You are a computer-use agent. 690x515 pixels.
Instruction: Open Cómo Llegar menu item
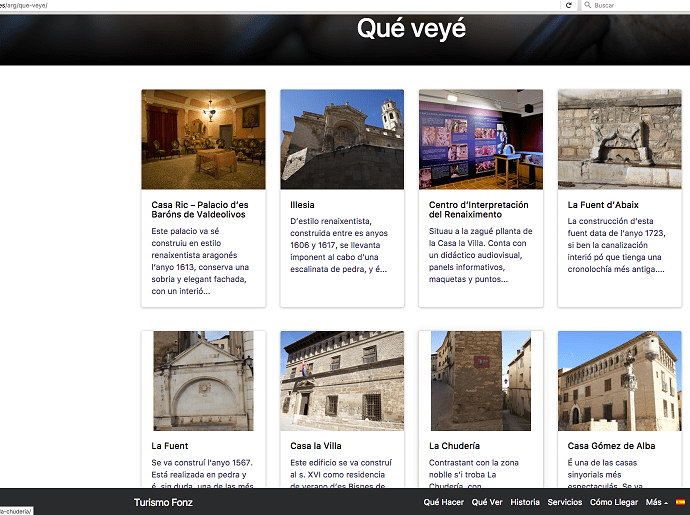614,502
